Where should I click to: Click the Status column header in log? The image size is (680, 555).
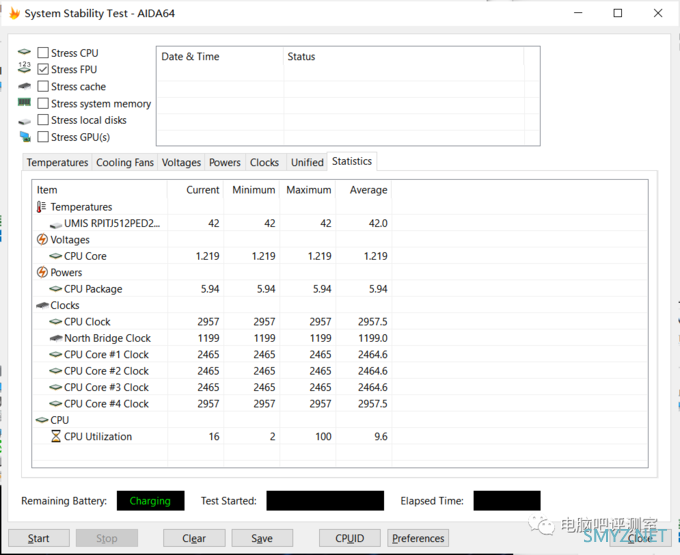pos(403,56)
